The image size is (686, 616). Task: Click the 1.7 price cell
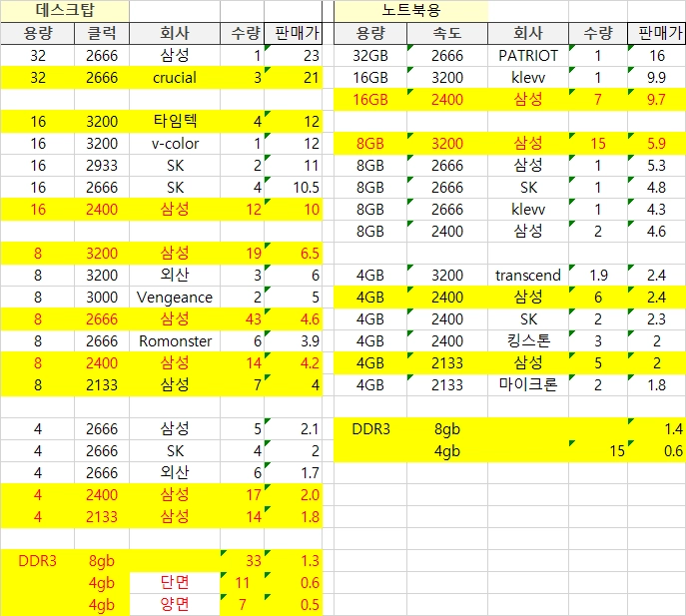(294, 472)
